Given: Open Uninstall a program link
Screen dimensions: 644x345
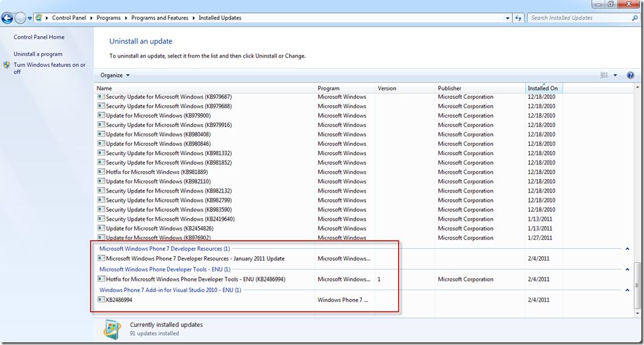Looking at the screenshot, I should 38,54.
